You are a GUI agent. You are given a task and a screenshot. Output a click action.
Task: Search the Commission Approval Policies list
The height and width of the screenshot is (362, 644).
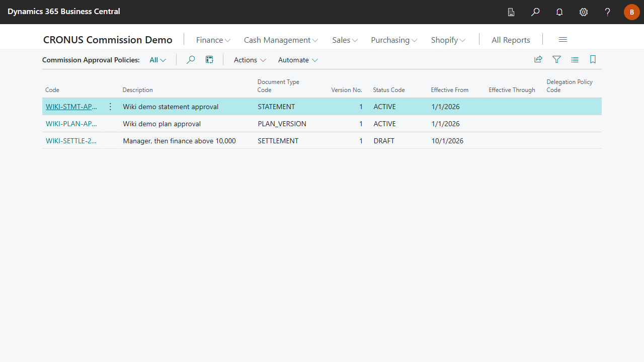[x=191, y=60]
